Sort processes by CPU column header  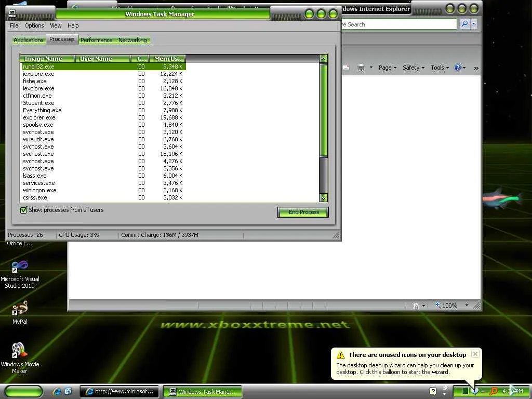(140, 59)
